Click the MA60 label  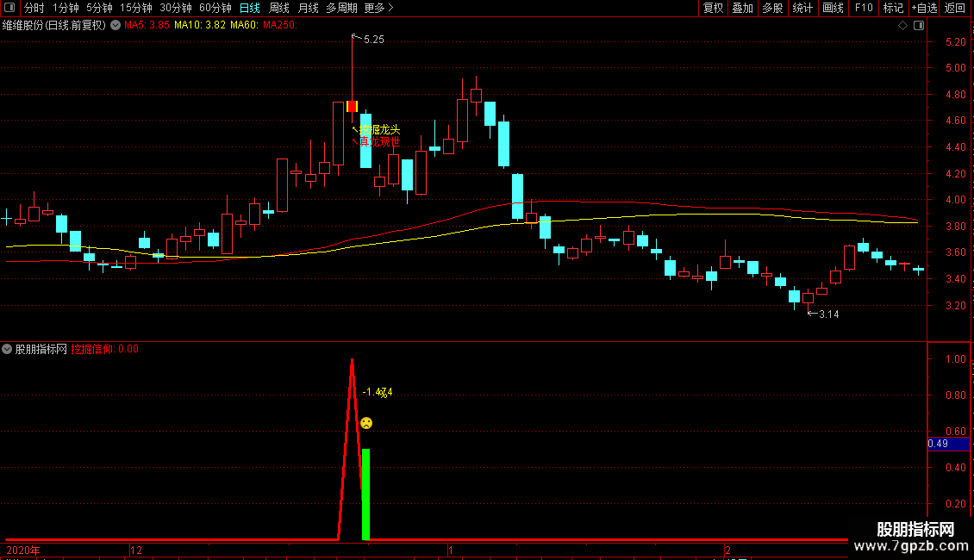pos(245,25)
